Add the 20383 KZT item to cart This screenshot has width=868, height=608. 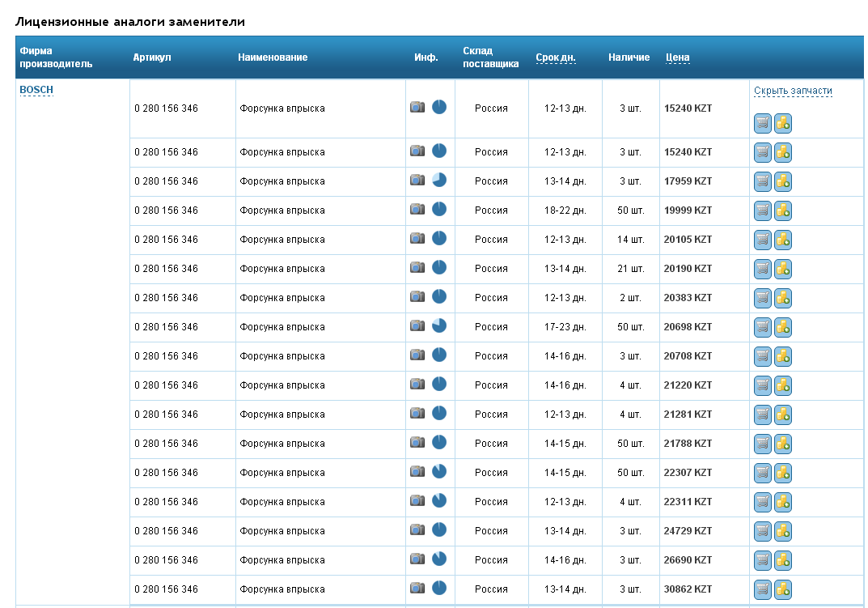coord(762,298)
